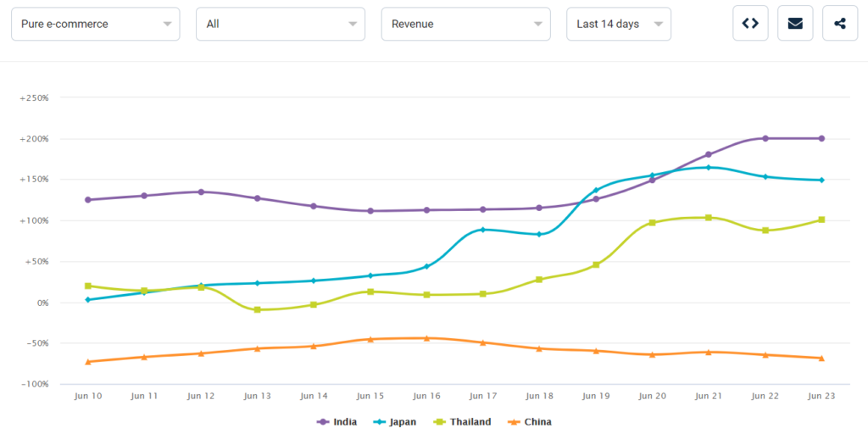868x439 pixels.
Task: Click Japan data point at Jun 10
Action: [88, 299]
